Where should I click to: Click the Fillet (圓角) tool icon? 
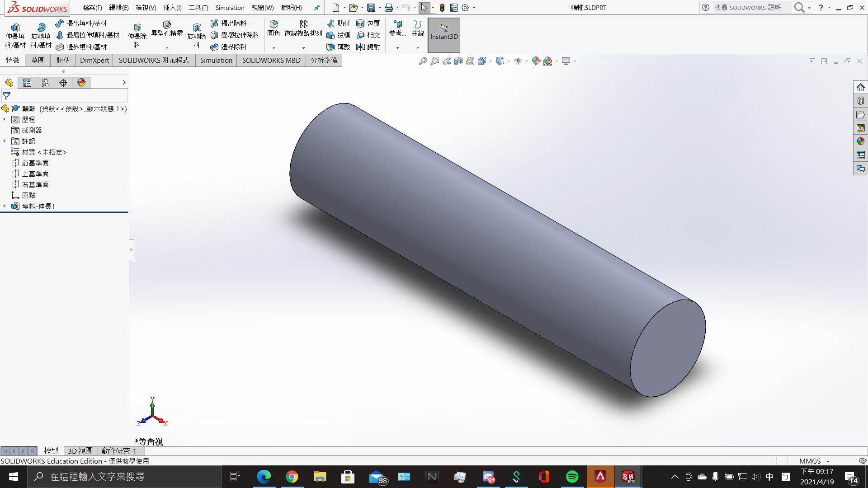274,24
